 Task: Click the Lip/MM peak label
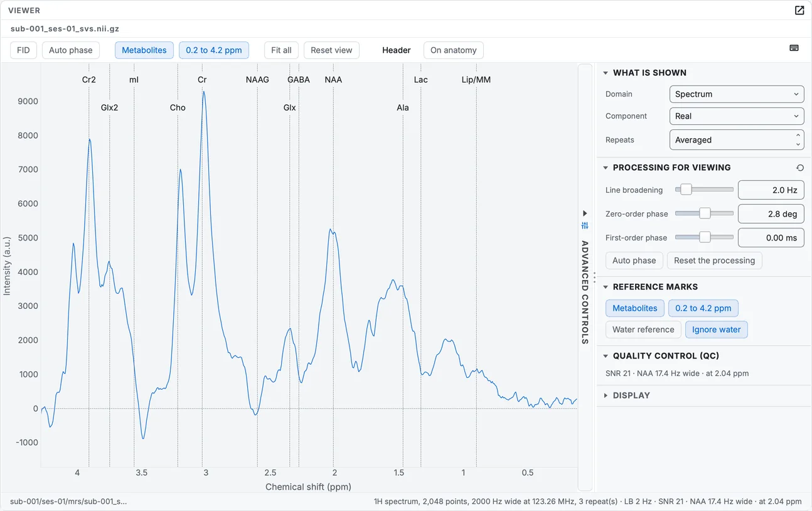[476, 80]
